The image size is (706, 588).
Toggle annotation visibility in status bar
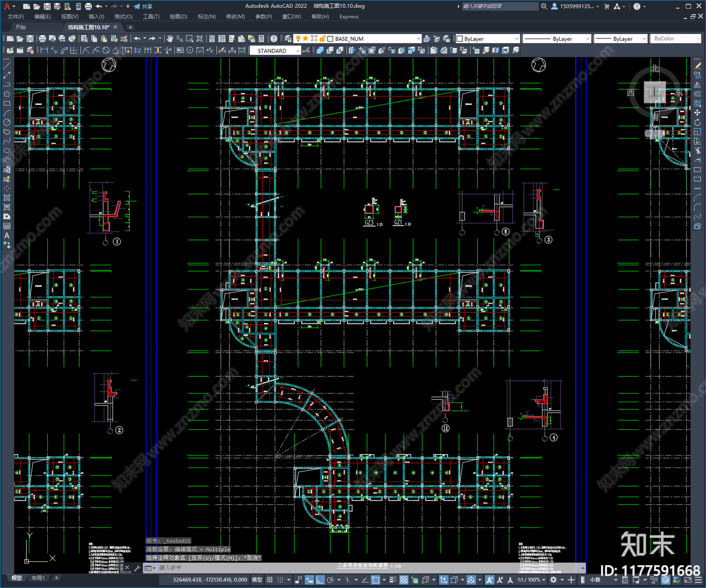[489, 580]
